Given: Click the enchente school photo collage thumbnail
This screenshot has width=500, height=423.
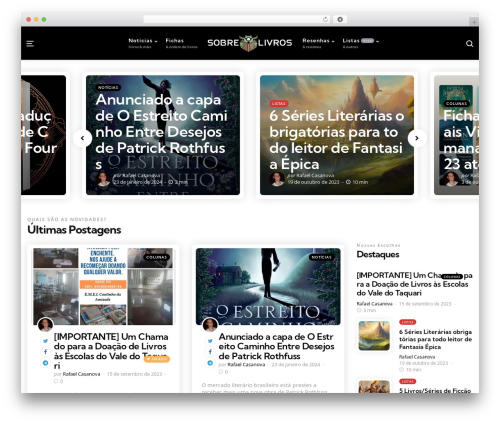Looking at the screenshot, I should tap(103, 286).
